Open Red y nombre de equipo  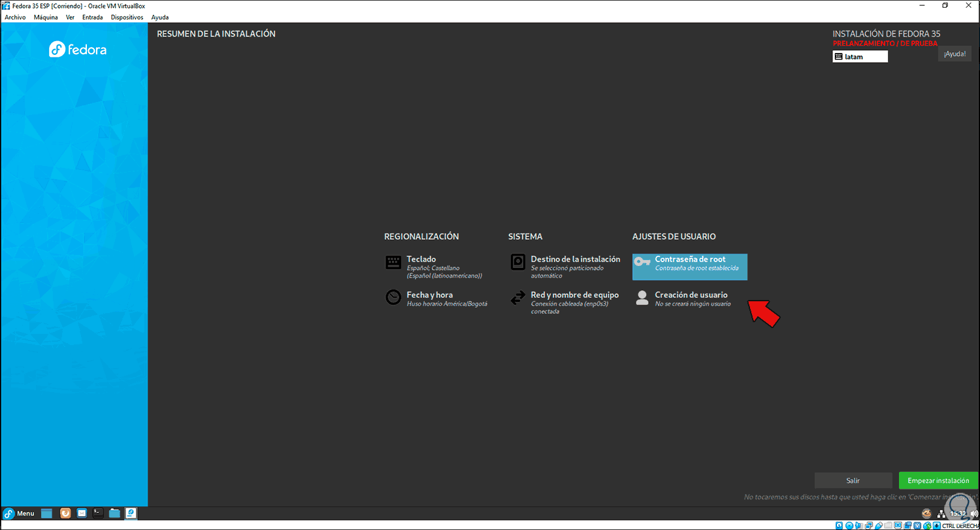pos(564,303)
